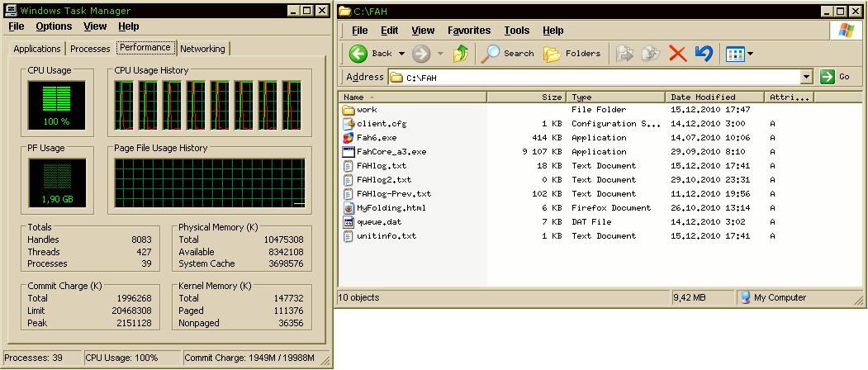Viewport: 868px width, 370px height.
Task: Switch to the Processes tab
Action: 90,49
